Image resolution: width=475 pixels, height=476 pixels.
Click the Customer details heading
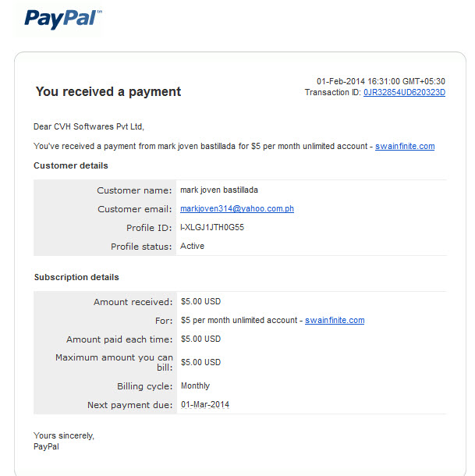point(71,165)
